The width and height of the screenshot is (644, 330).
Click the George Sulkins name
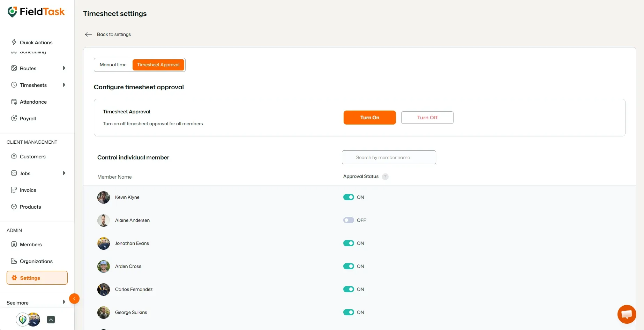(131, 312)
